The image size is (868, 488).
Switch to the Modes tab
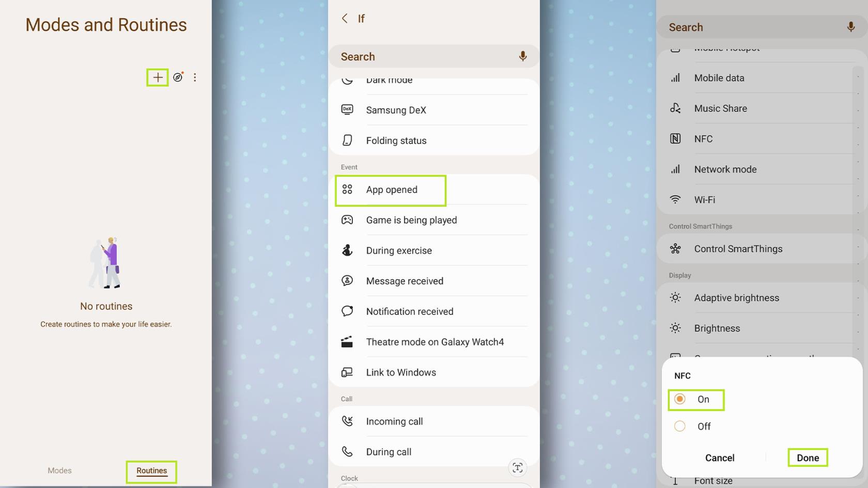coord(59,470)
